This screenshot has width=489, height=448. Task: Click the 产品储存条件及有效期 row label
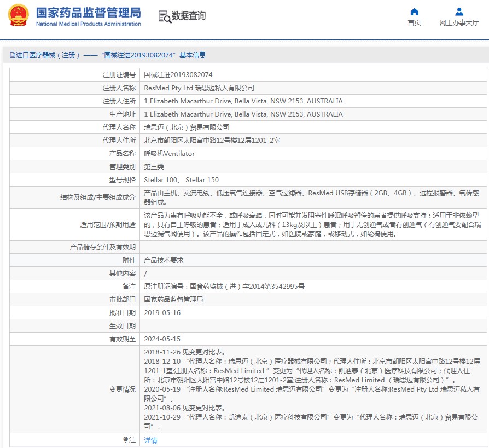[103, 247]
